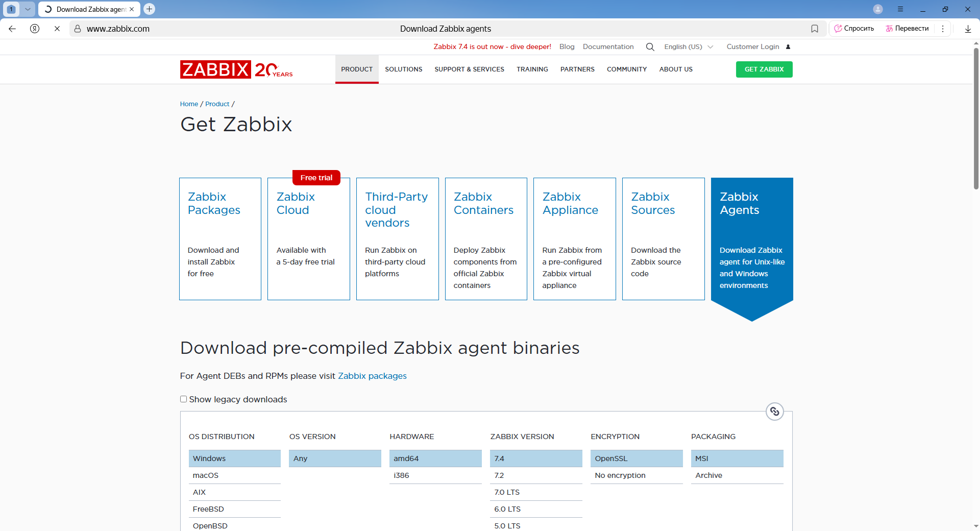
Task: Click the Customer Login link
Action: [x=753, y=46]
